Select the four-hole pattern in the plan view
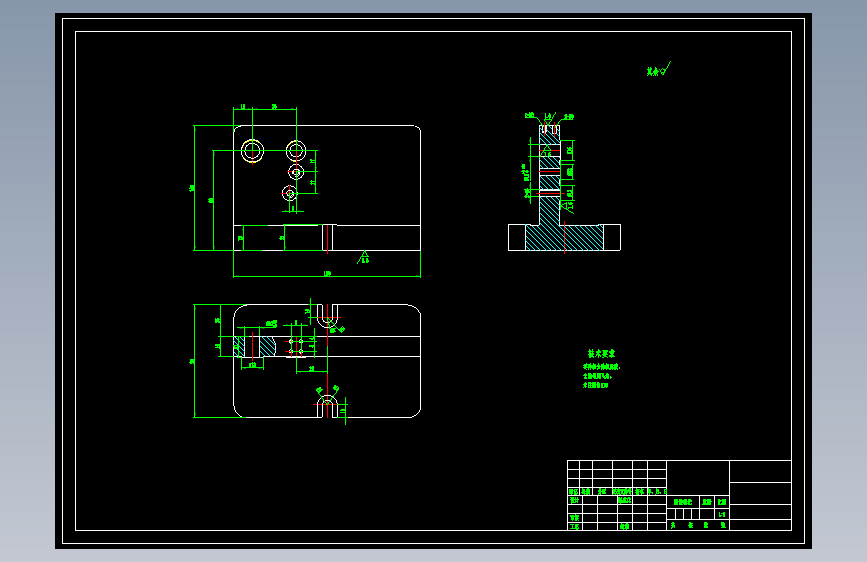 (296, 346)
